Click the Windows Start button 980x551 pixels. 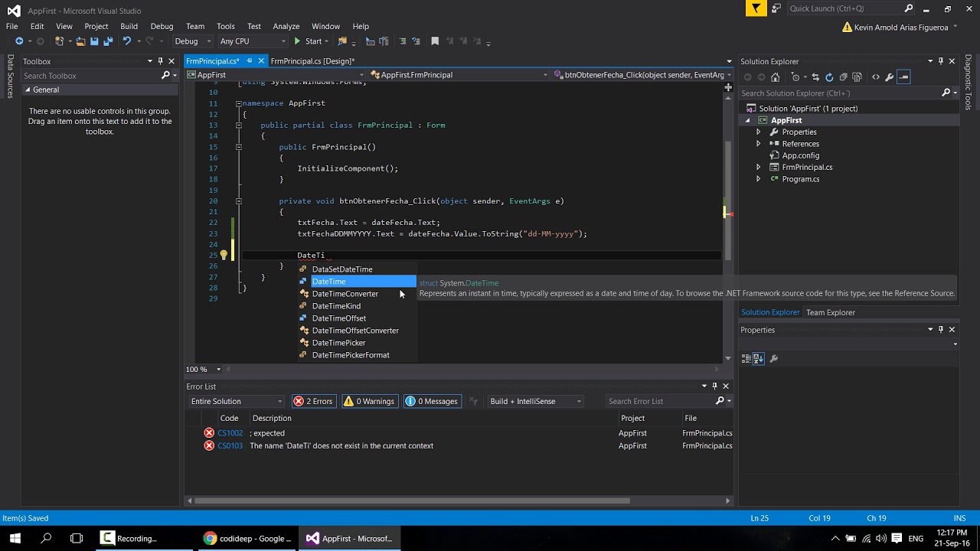coord(15,538)
